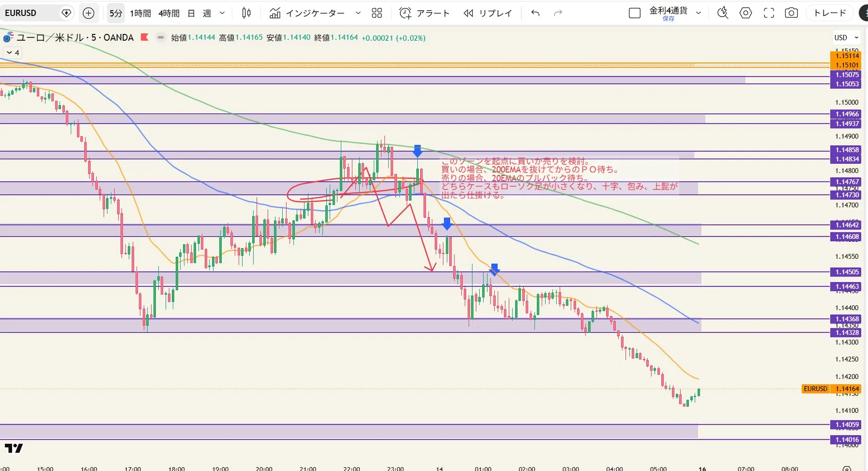The height and width of the screenshot is (471, 868).
Task: Open the indicator templates grid icon
Action: [377, 13]
